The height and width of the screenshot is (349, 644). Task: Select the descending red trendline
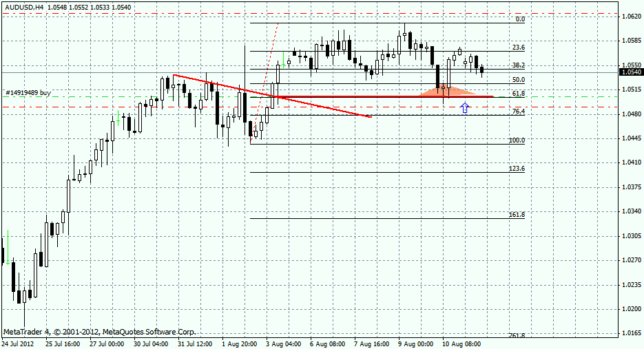tap(272, 96)
